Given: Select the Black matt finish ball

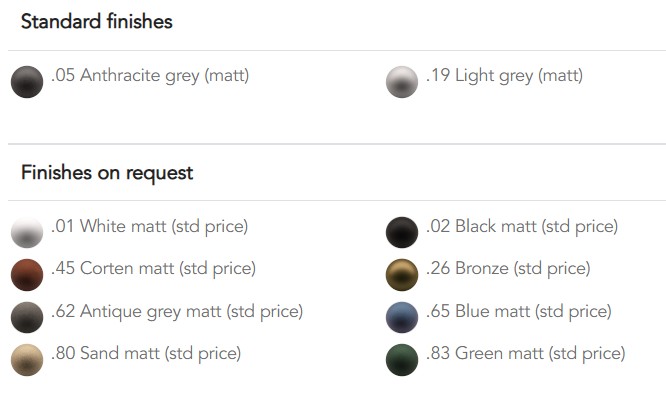Looking at the screenshot, I should [402, 232].
